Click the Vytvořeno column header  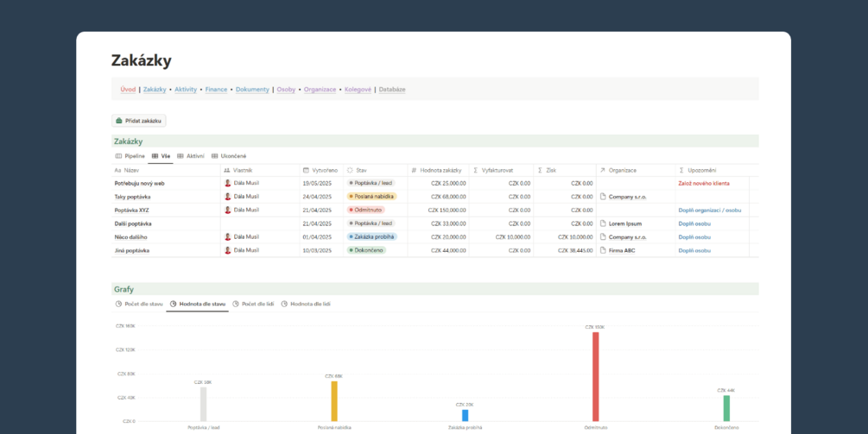[321, 170]
